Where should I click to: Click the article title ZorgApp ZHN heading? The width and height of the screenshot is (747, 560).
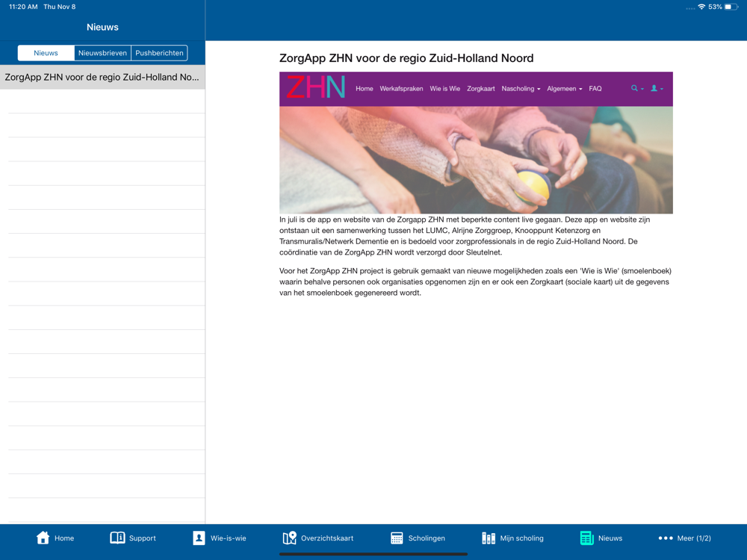pos(406,58)
